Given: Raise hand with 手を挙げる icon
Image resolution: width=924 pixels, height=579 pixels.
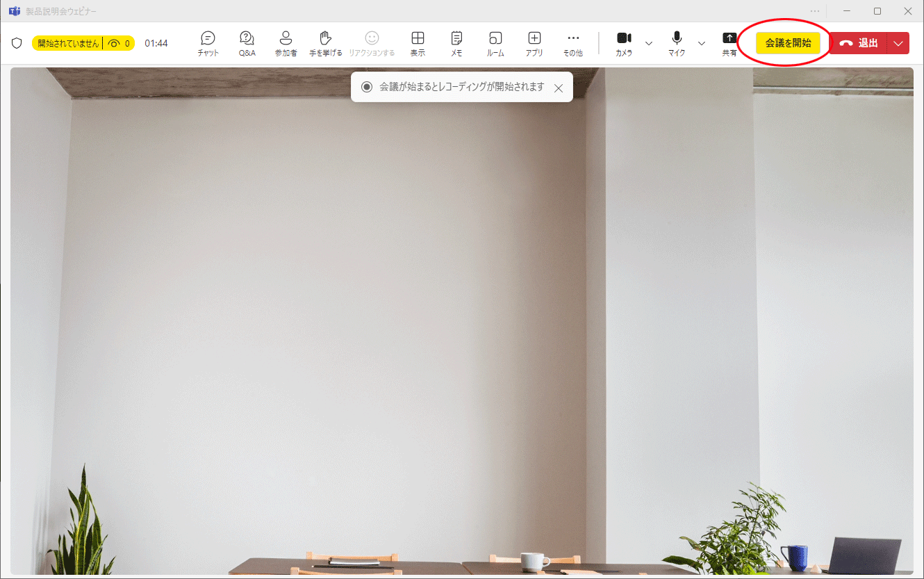Looking at the screenshot, I should [325, 43].
